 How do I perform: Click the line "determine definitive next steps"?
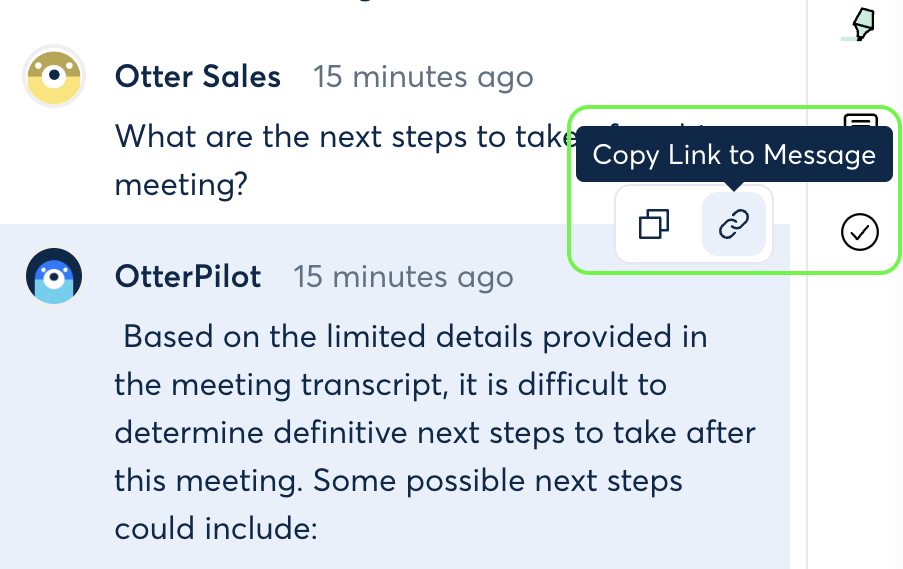coord(435,433)
